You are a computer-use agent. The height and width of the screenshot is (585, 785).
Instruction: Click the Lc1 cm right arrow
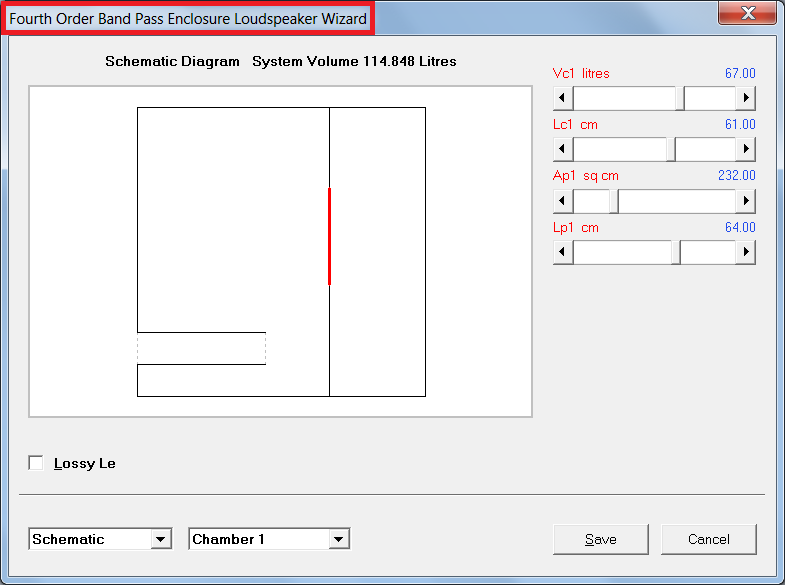(745, 149)
